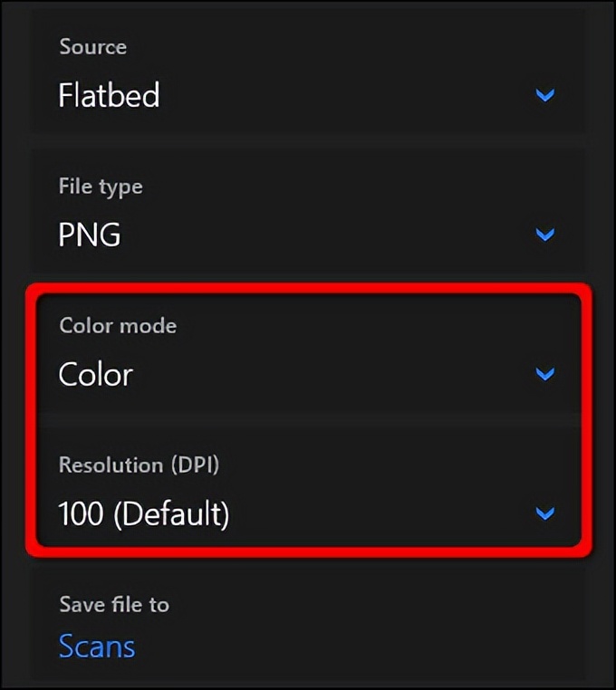Select the Flatbed source value

point(109,95)
